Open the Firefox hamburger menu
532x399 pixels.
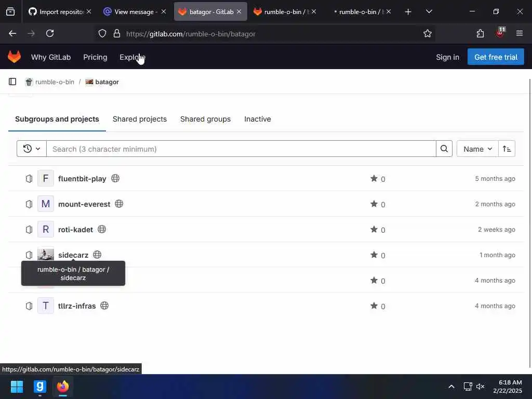coord(519,33)
